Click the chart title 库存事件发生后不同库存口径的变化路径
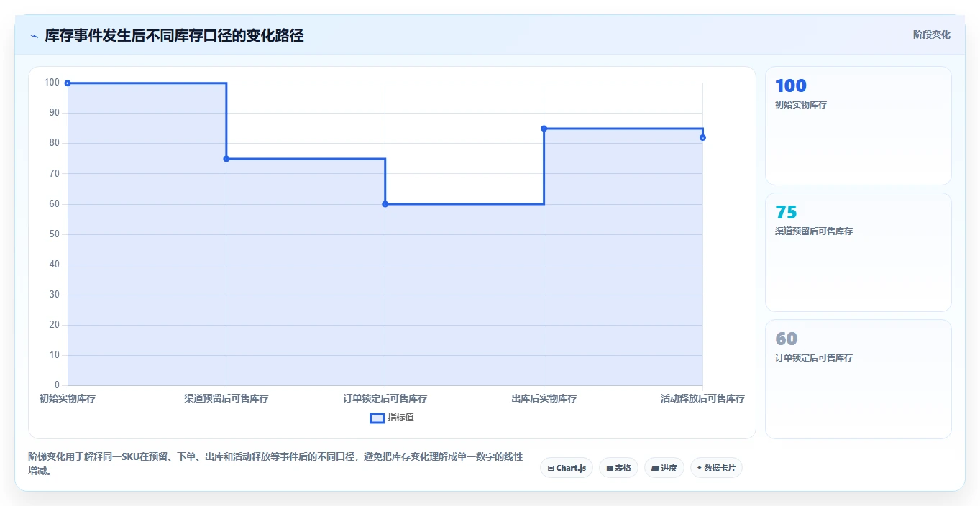The width and height of the screenshot is (980, 506). [x=174, y=36]
